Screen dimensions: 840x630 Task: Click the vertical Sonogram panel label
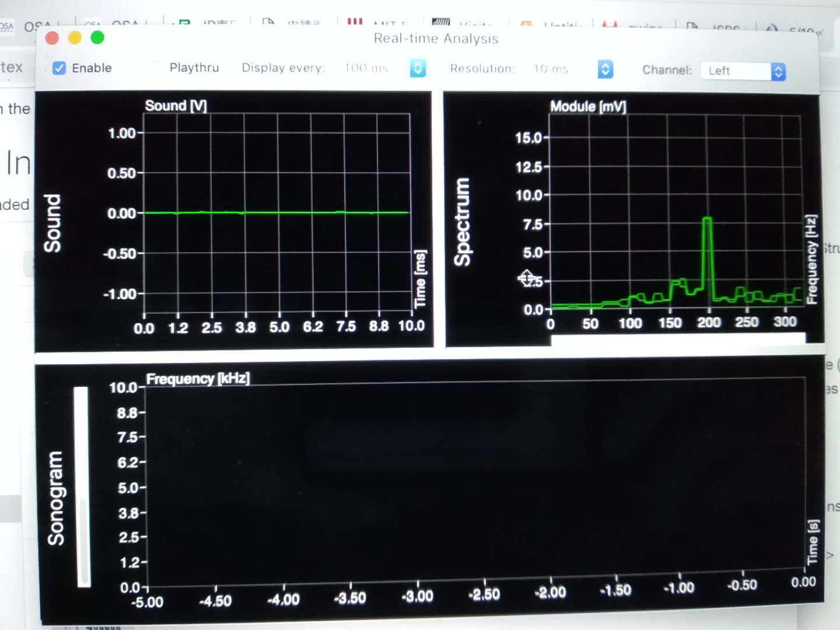[56, 498]
